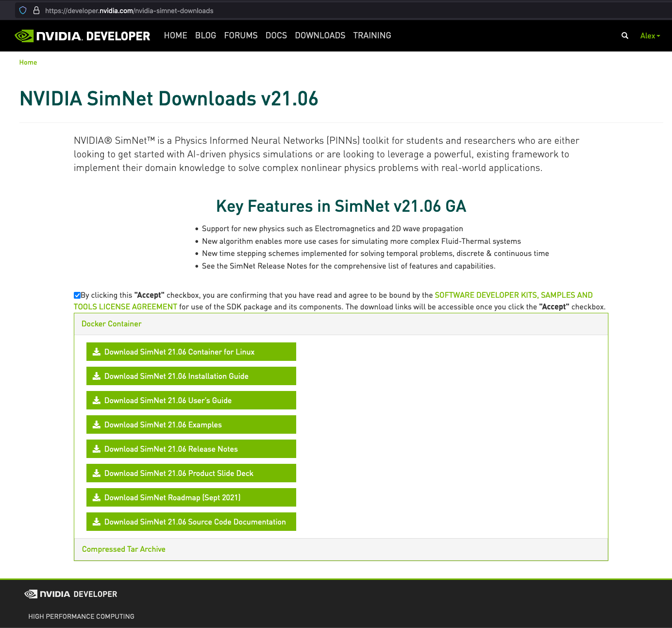Download SimNet Roadmap (Sept 2021)
This screenshot has width=672, height=628.
(191, 497)
